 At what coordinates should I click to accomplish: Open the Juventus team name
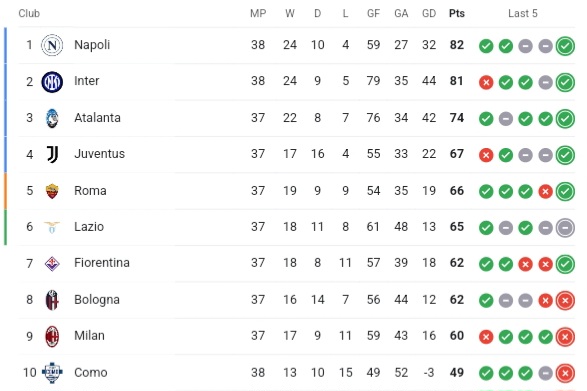point(100,154)
